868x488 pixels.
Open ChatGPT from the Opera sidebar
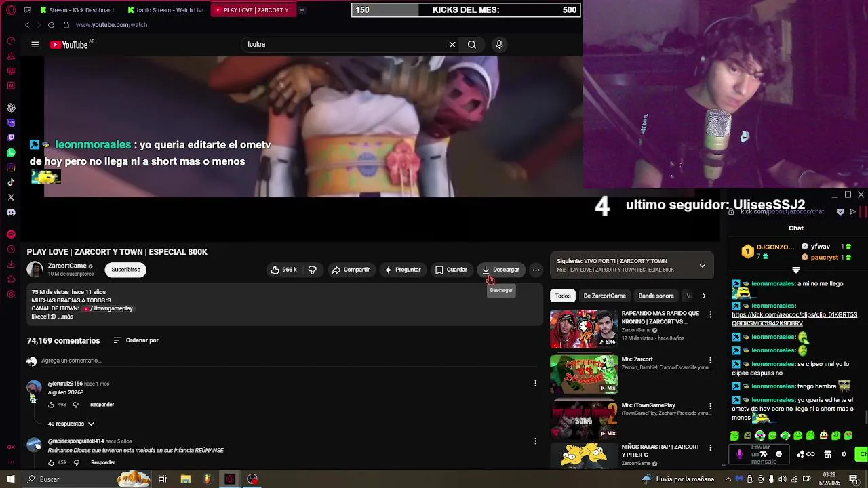tap(11, 108)
